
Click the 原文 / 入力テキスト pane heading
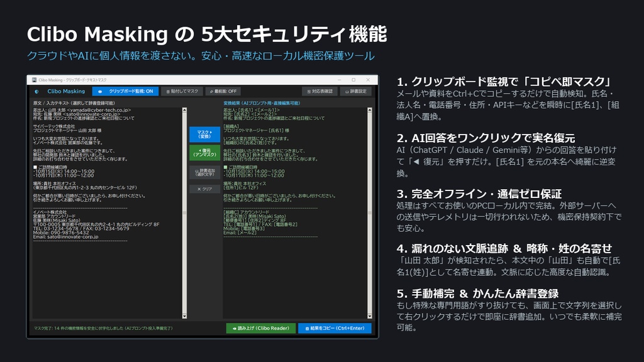coord(74,103)
